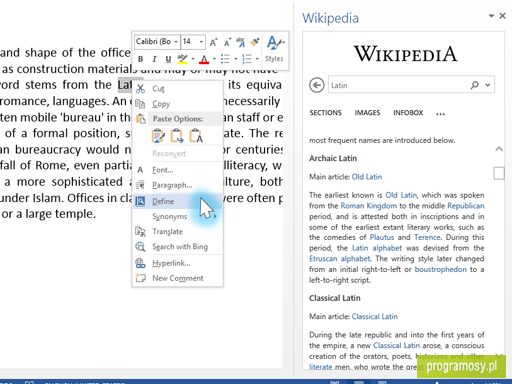Select Search with Bing

(178, 247)
